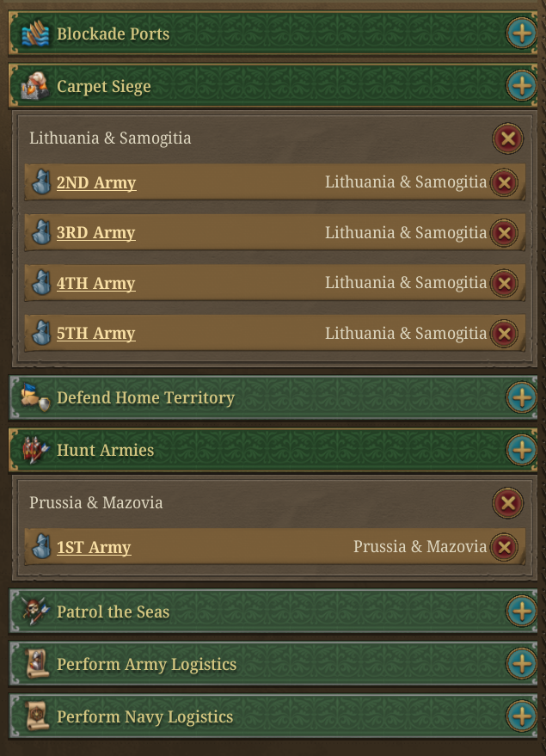Click the Perform Navy Logistics icon
Screen dimensions: 546x756
36,717
